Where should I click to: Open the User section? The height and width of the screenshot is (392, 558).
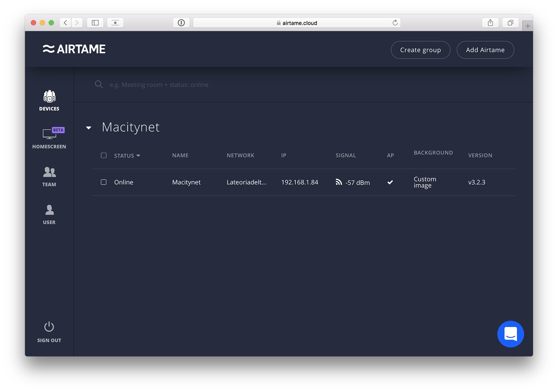coord(49,215)
